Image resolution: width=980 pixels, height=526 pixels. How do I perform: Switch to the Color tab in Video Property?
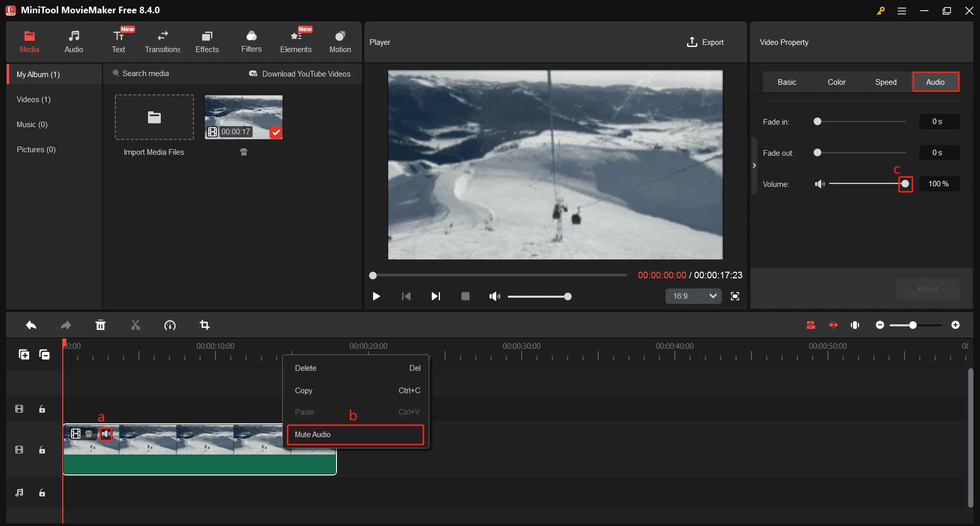836,81
